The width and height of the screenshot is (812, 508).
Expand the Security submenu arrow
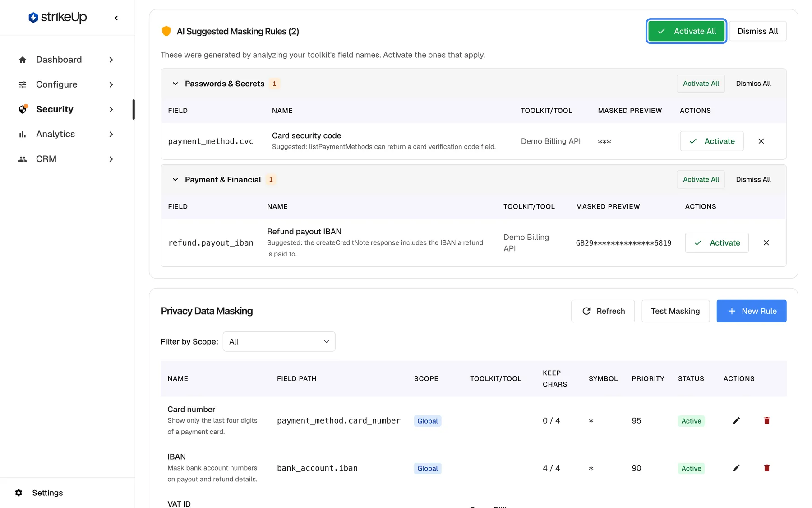coord(111,109)
